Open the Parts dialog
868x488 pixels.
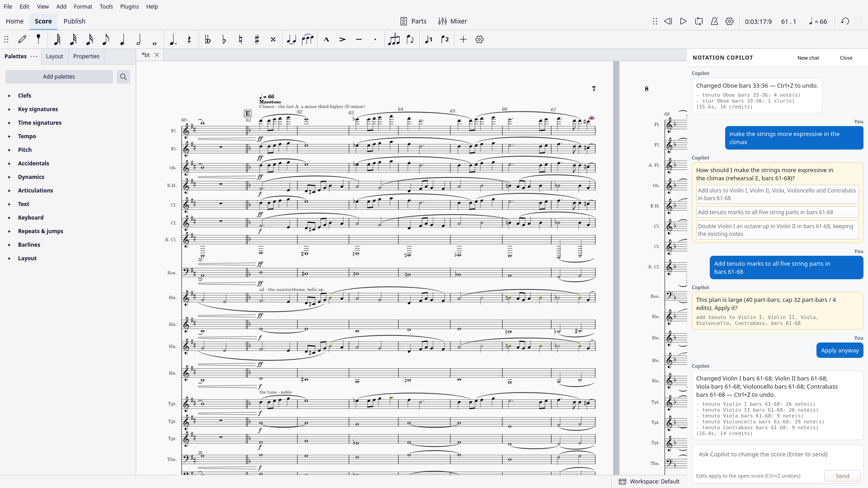[x=414, y=21]
